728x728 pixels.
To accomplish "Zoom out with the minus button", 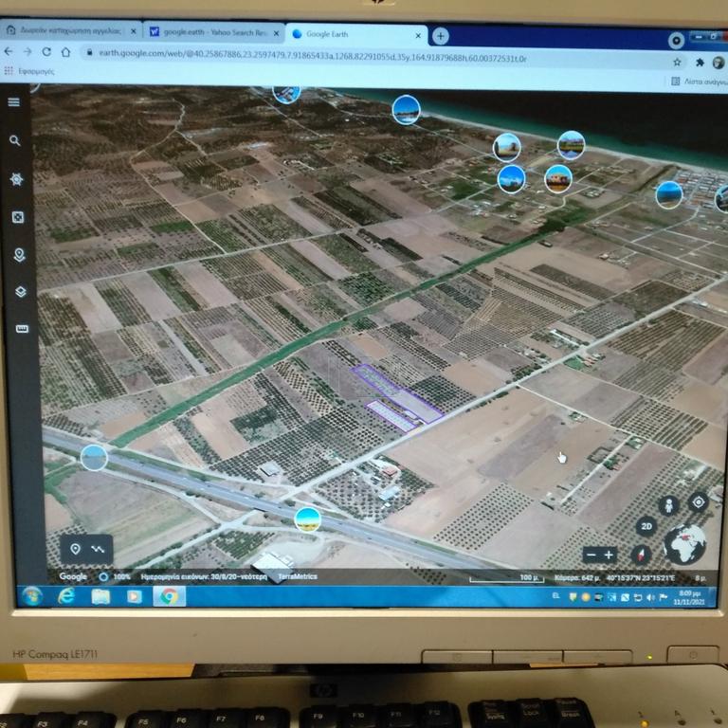I will (x=591, y=555).
